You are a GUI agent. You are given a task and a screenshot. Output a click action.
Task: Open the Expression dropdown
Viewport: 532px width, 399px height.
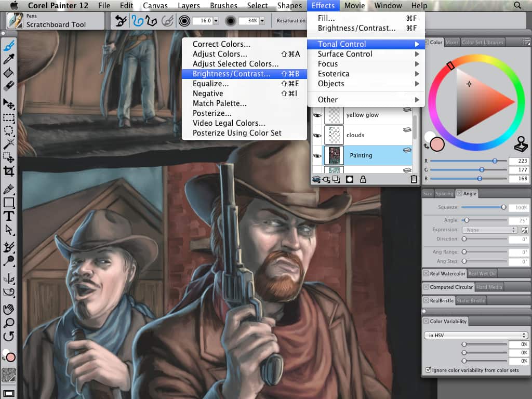click(489, 230)
